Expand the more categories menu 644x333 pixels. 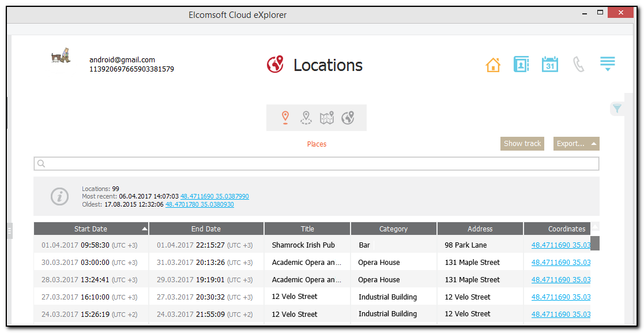[608, 63]
